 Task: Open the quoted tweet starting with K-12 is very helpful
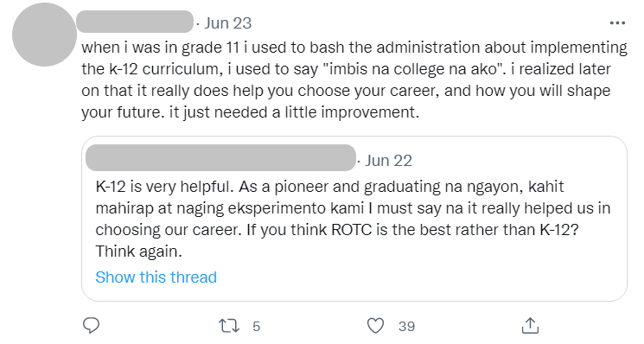[354, 219]
